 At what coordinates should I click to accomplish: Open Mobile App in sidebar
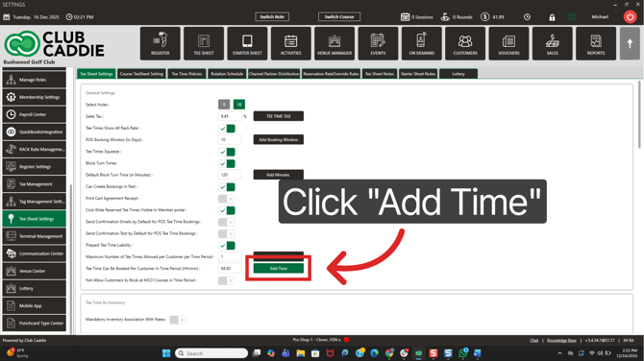point(34,305)
